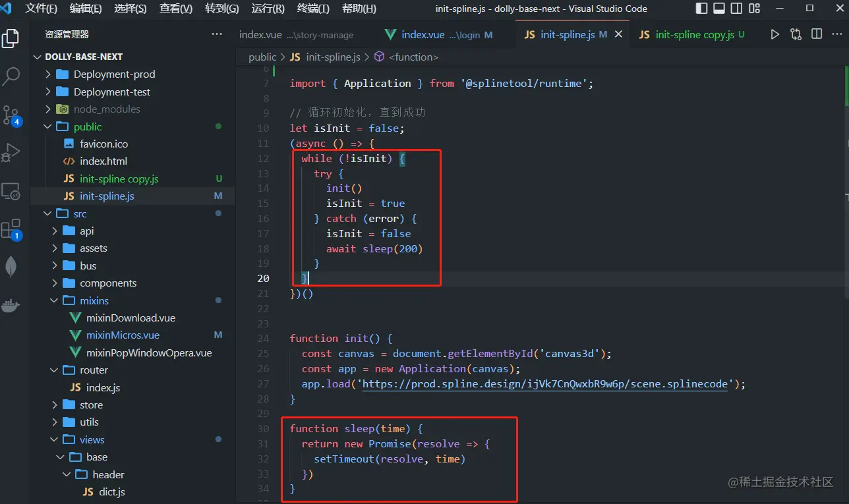The width and height of the screenshot is (849, 504).
Task: Follow the prod.spline.design URL in code
Action: [544, 384]
